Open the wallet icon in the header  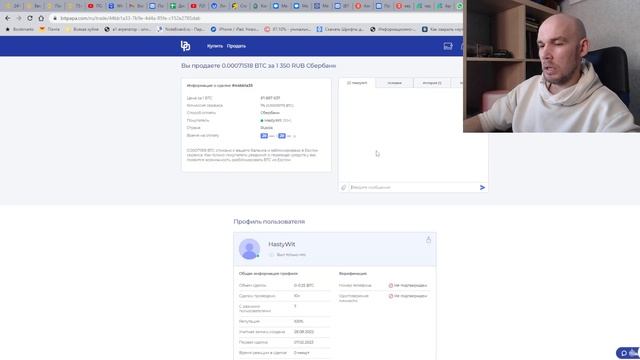(x=448, y=46)
